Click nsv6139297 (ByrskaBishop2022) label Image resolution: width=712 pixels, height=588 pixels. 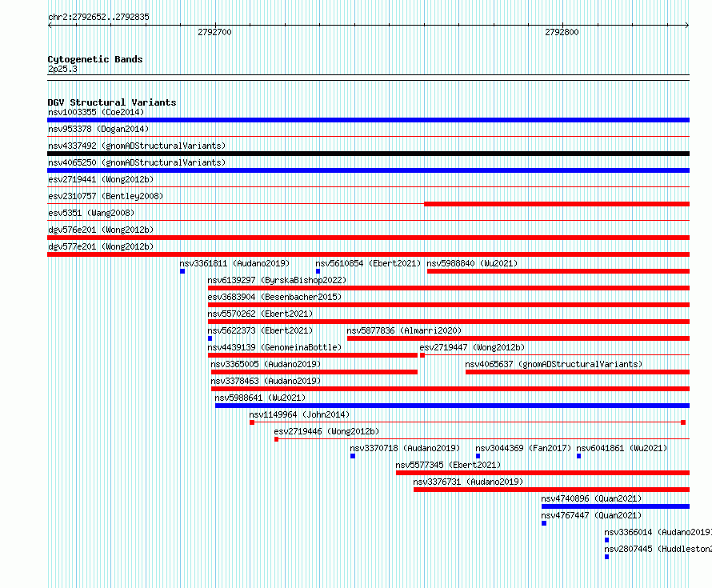[277, 280]
